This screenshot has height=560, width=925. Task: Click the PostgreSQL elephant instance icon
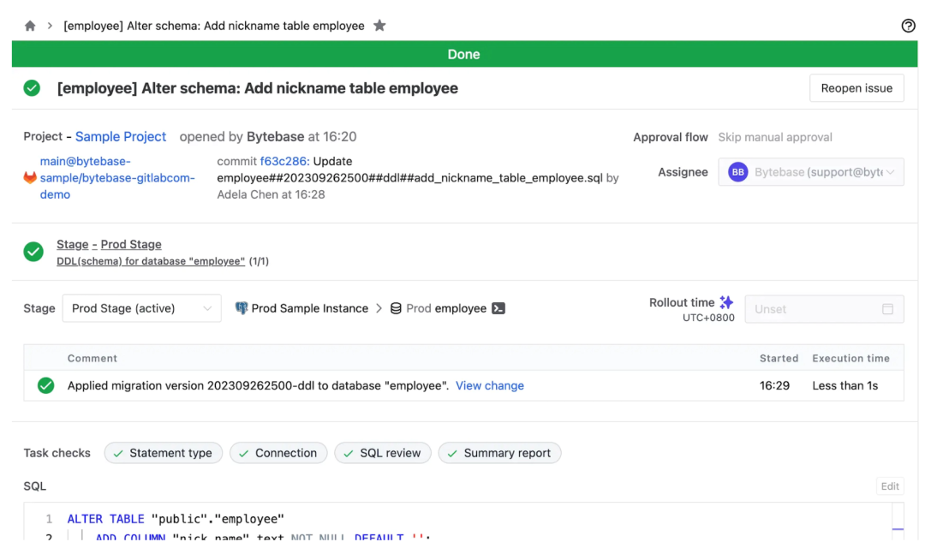(242, 308)
